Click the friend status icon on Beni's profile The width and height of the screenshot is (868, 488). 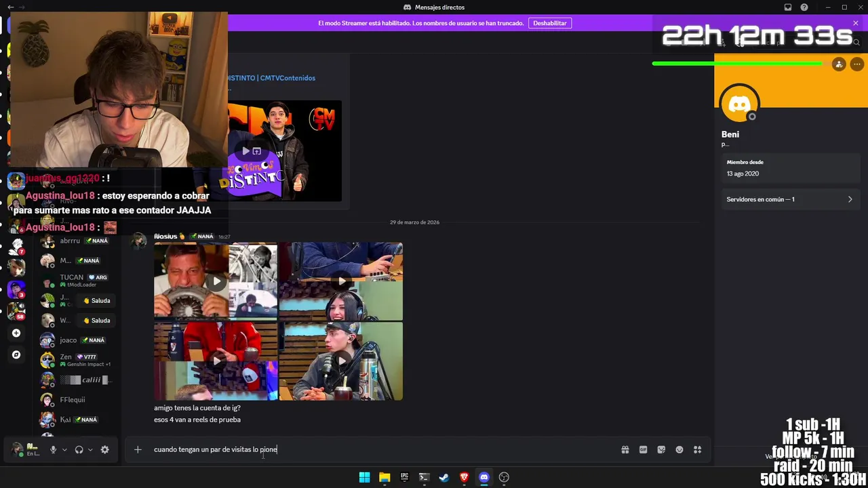pos(839,64)
